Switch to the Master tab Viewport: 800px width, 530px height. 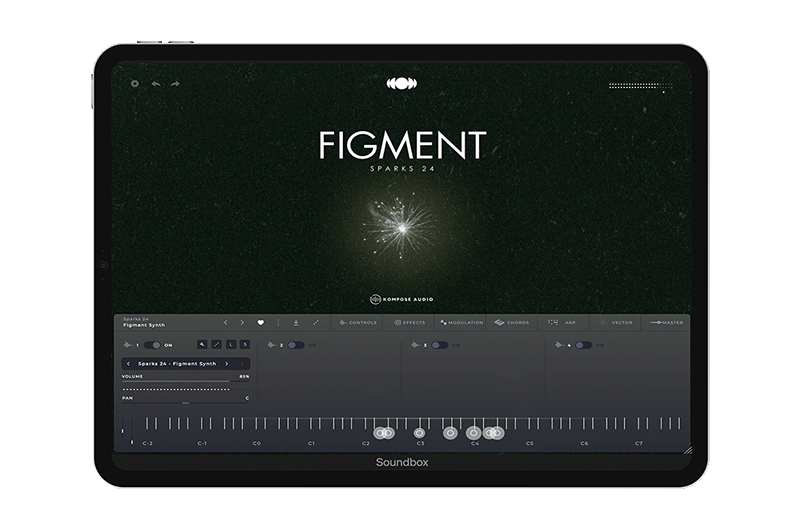[666, 322]
